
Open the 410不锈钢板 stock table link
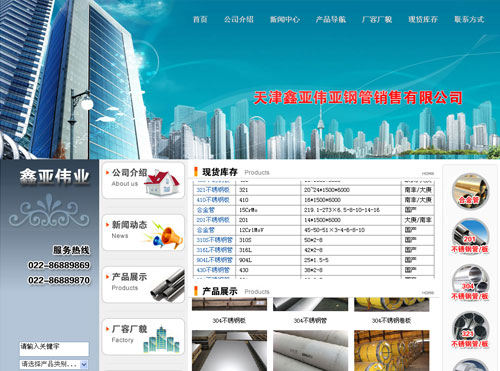213,200
